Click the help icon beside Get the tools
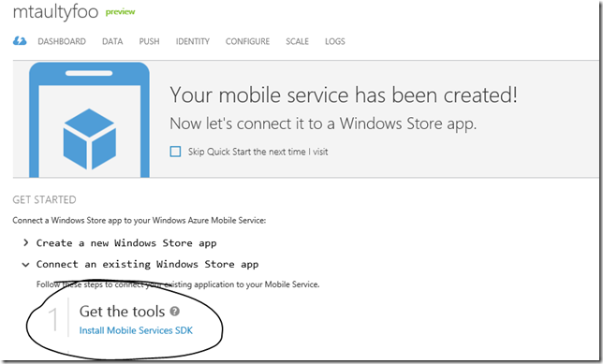The height and width of the screenshot is (364, 603). [174, 311]
